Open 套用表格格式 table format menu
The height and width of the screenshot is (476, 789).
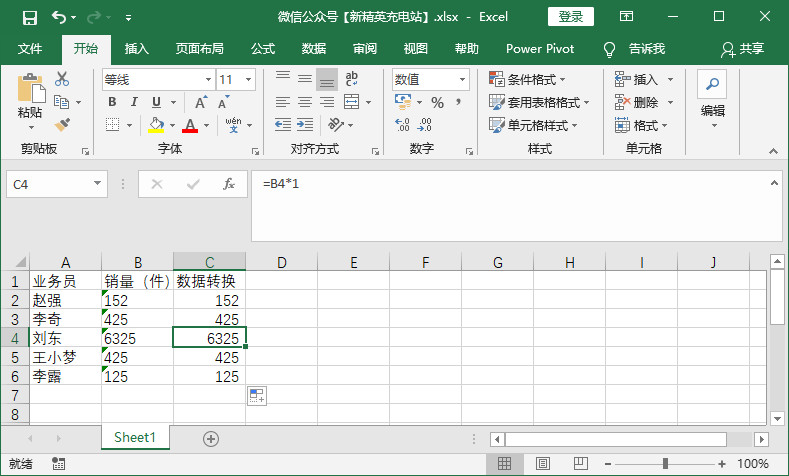539,103
